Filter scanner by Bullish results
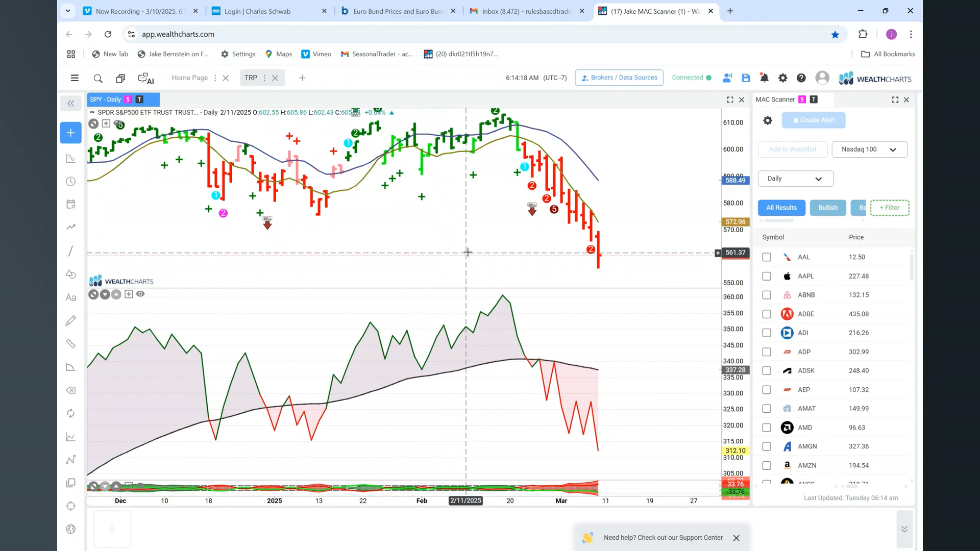The width and height of the screenshot is (980, 551). (x=828, y=208)
